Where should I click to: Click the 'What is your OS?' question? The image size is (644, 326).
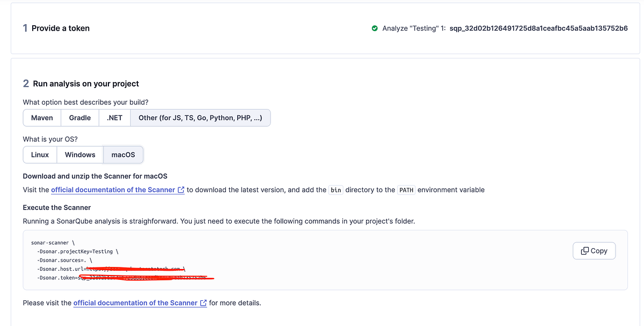coord(50,139)
